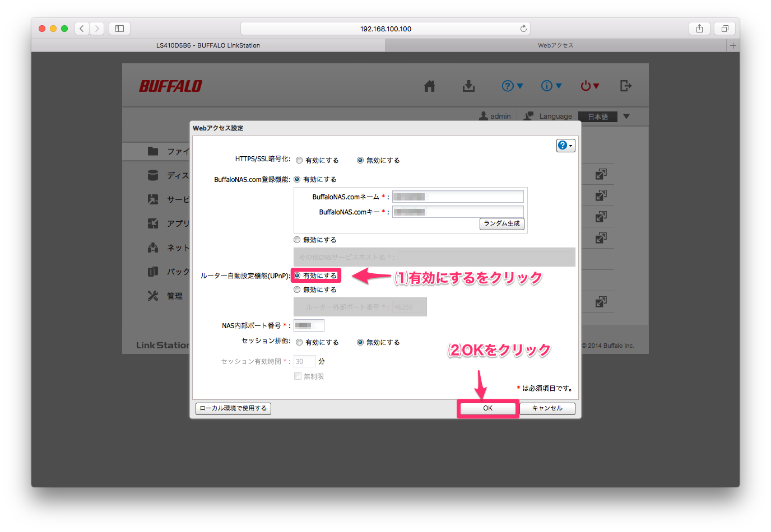Screen dimensions: 771x532
Task: Enable BuffaloNAS.com registration radio
Action: pos(297,179)
